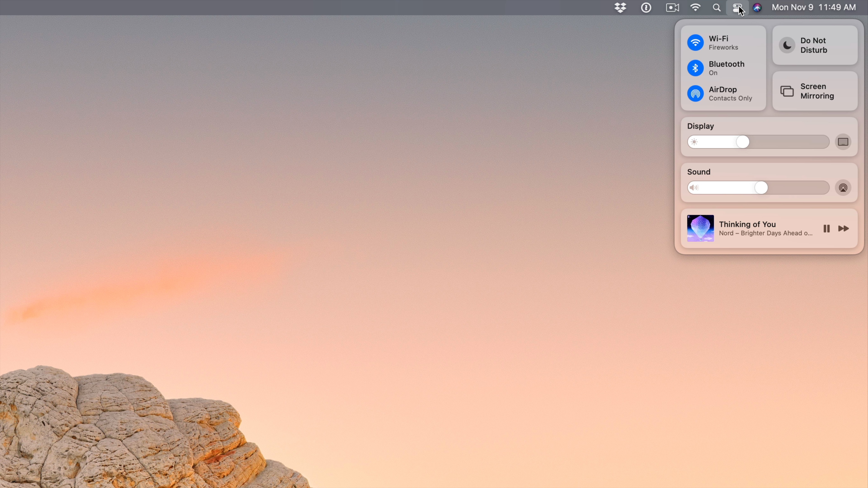The width and height of the screenshot is (868, 488).
Task: Skip to next track with fast-forward button
Action: (x=843, y=229)
